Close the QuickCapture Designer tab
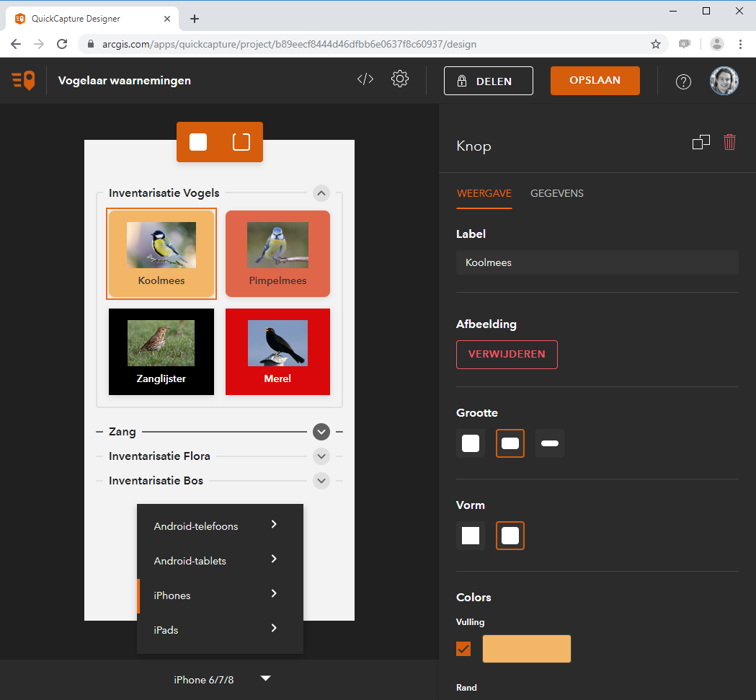 [167, 19]
